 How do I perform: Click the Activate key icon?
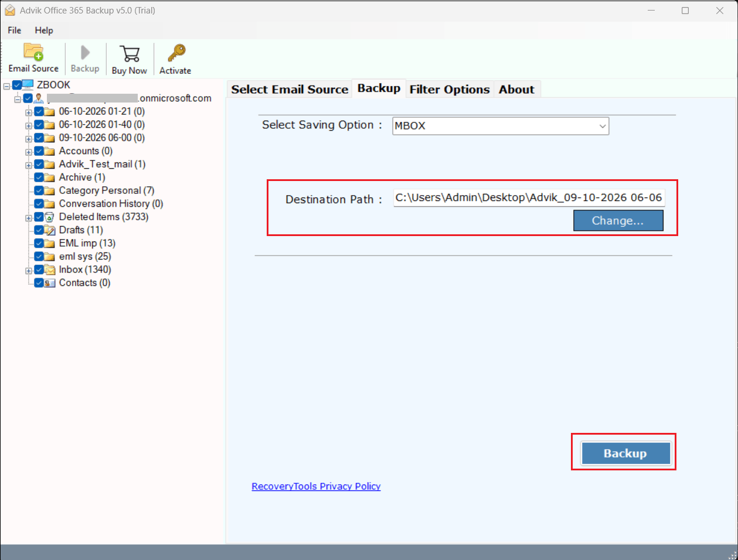[176, 53]
